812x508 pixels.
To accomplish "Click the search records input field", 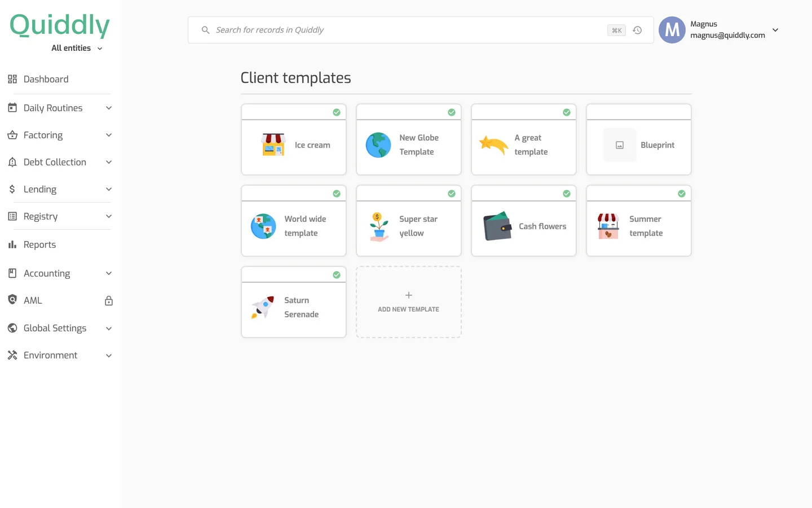I will (x=421, y=30).
